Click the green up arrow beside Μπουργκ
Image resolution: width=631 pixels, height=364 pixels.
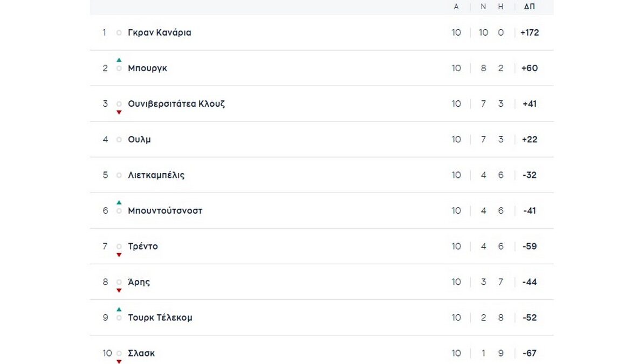[x=119, y=60]
